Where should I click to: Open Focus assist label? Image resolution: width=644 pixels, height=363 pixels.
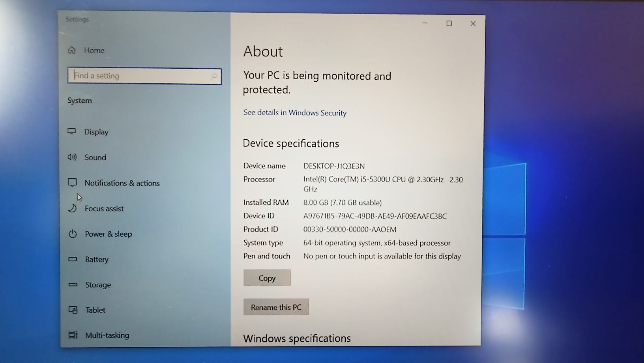click(x=104, y=208)
